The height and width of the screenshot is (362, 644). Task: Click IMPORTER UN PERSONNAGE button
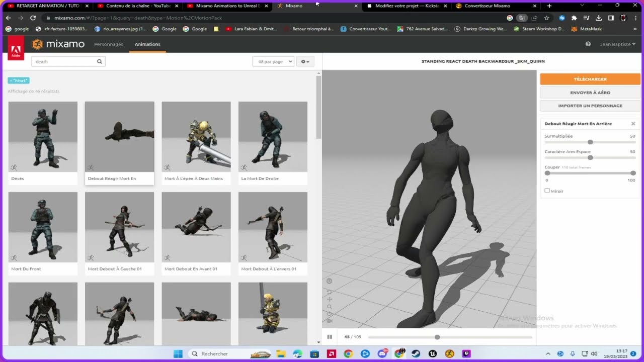590,106
